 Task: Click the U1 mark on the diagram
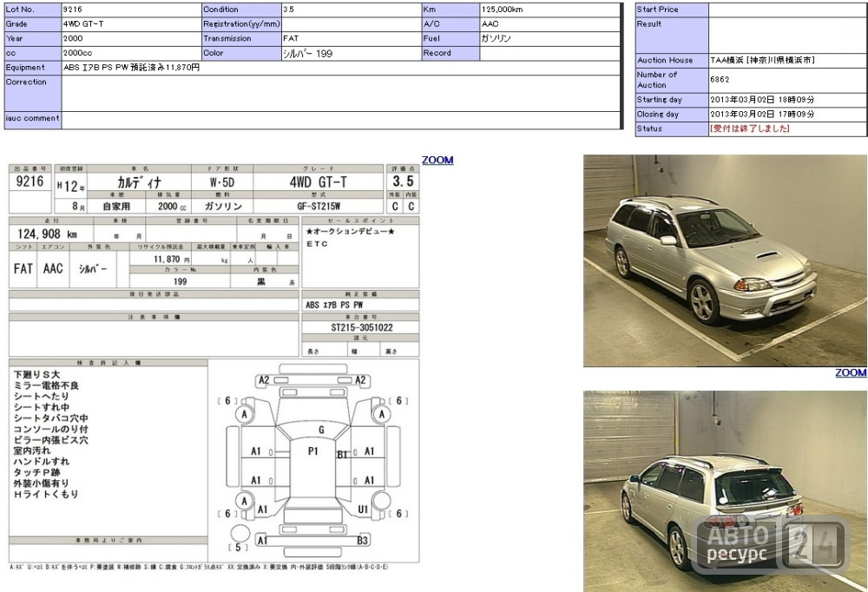[x=363, y=510]
